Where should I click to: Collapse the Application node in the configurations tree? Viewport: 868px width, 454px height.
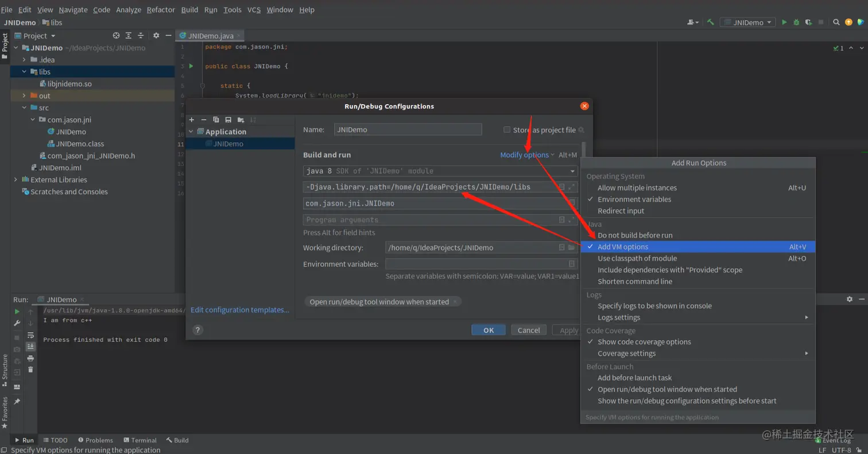(x=191, y=132)
